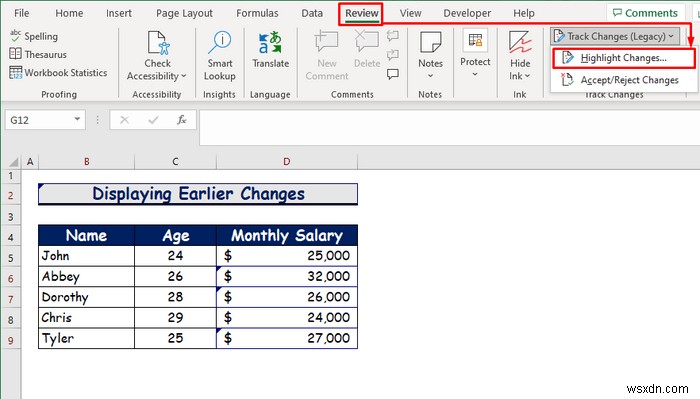Viewport: 700px width, 399px height.
Task: Switch to the View tab
Action: point(410,13)
